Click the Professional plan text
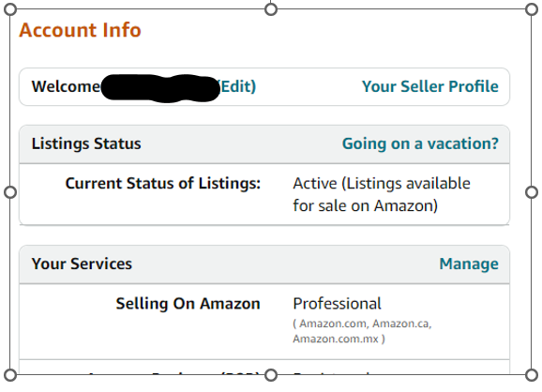Screen dimensions: 542x392 tap(337, 304)
